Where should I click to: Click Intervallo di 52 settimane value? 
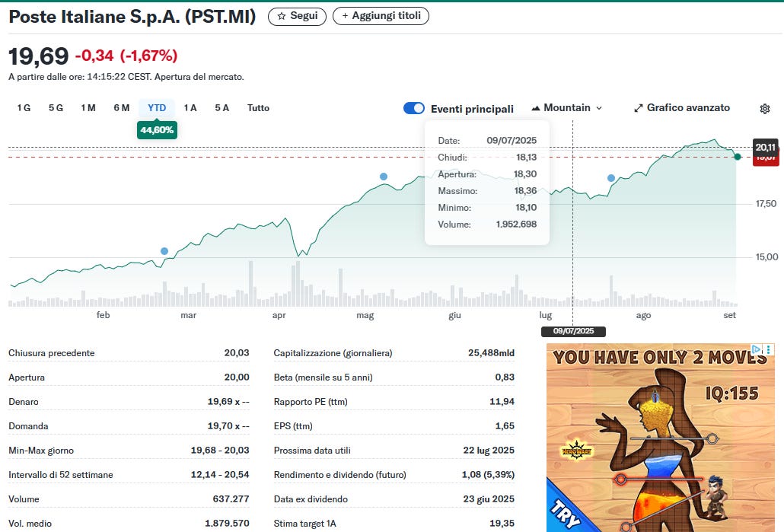point(220,475)
